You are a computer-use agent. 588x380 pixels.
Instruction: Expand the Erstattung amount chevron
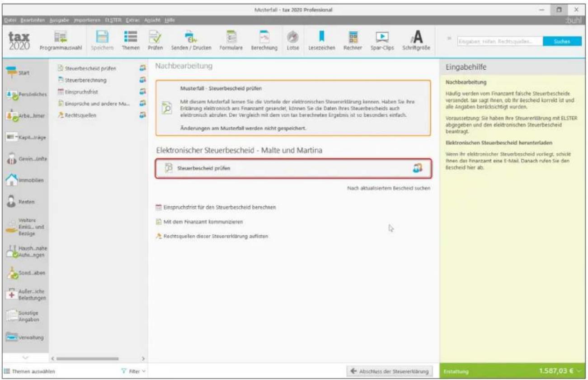pyautogui.click(x=580, y=372)
